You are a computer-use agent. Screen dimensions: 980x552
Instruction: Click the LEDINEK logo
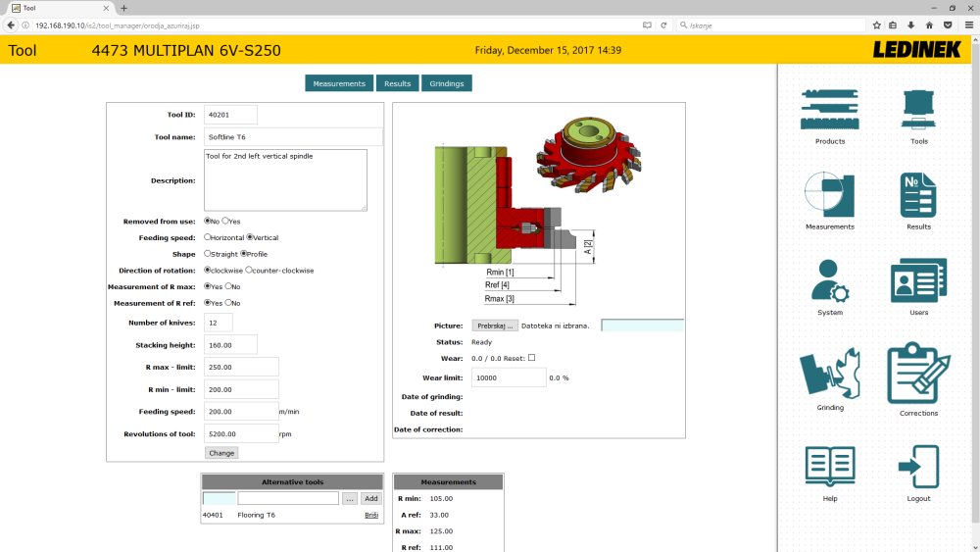916,50
